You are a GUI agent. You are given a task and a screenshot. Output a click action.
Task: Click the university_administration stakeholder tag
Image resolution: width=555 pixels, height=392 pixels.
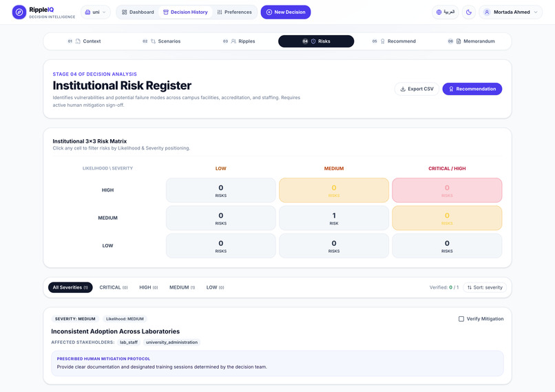coord(171,342)
